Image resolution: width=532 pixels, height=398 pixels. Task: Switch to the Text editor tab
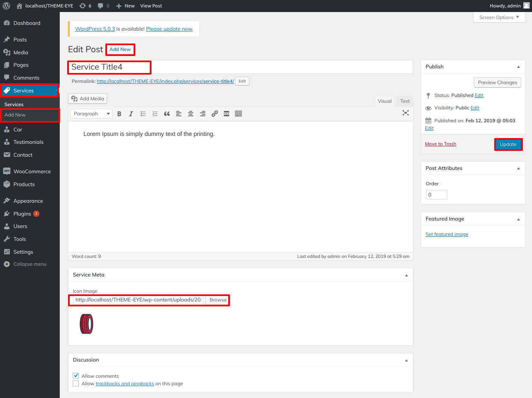click(405, 101)
